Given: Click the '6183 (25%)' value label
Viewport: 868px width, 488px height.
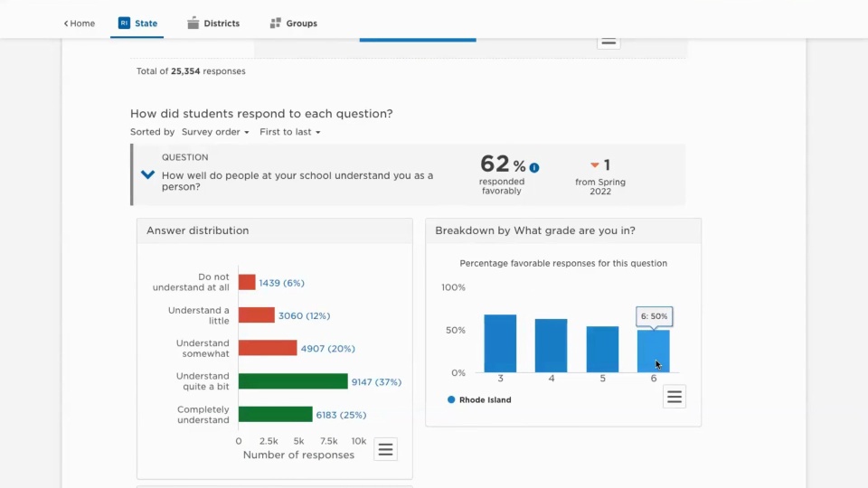Looking at the screenshot, I should coord(341,415).
